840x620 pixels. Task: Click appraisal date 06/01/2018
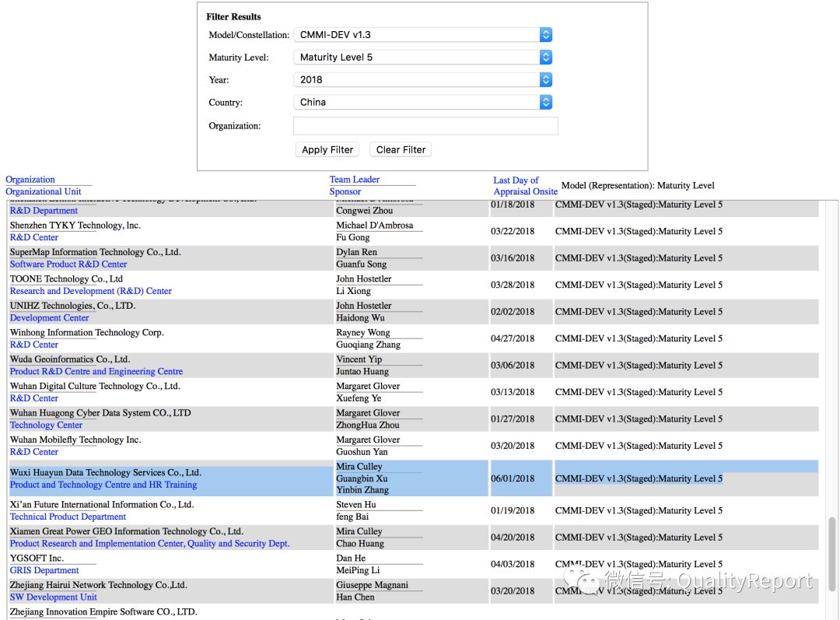point(513,478)
